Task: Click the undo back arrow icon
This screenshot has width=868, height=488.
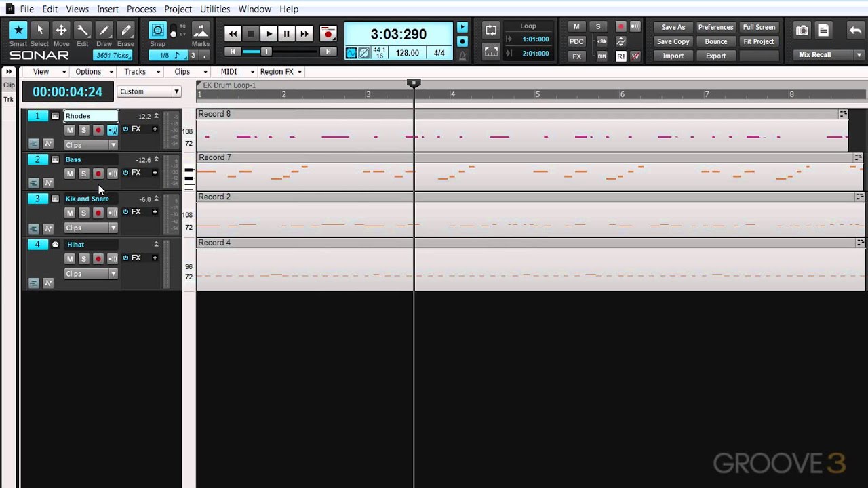Action: click(x=855, y=30)
